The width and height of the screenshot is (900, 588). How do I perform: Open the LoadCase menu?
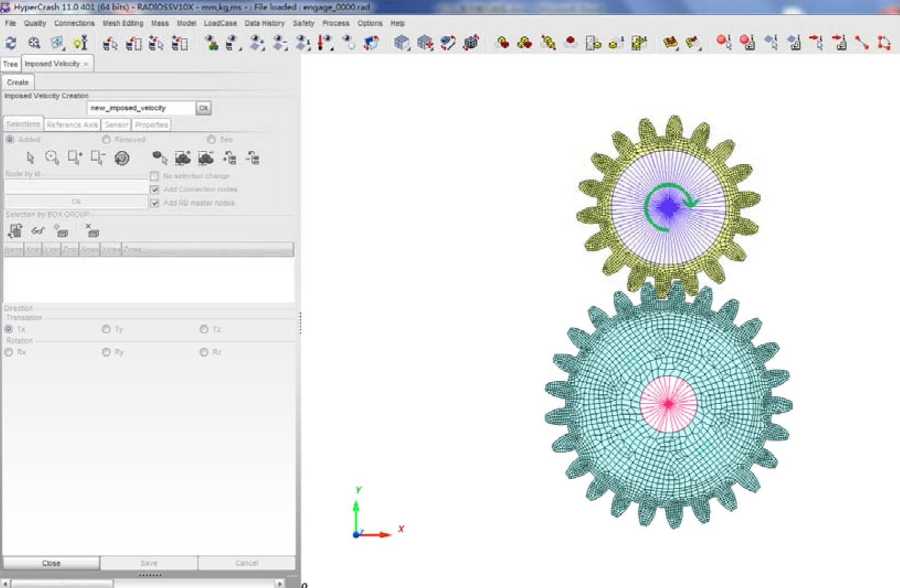220,23
